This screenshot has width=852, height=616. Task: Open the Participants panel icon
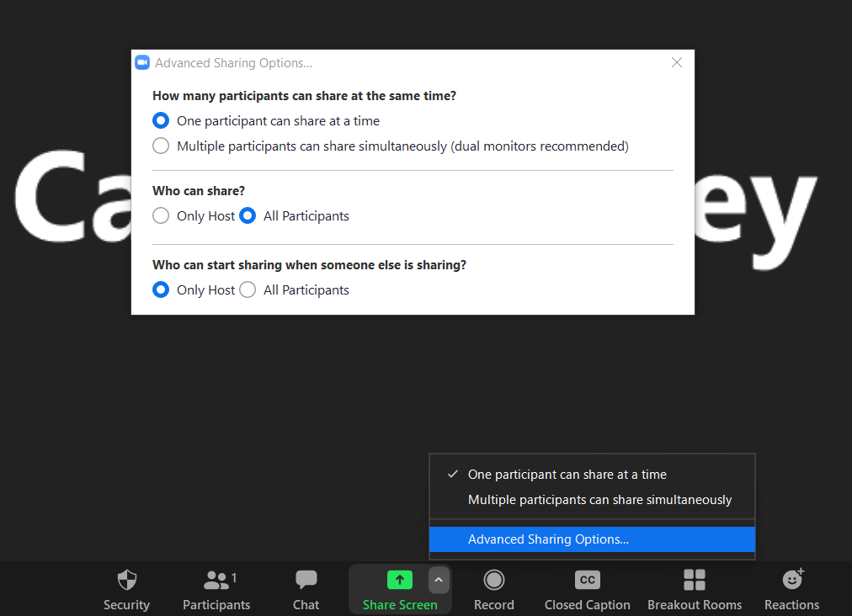coord(216,580)
